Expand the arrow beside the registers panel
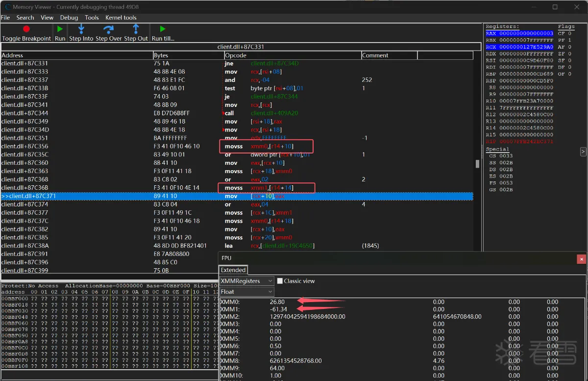Screen dimensions: 588x381 [x=583, y=152]
